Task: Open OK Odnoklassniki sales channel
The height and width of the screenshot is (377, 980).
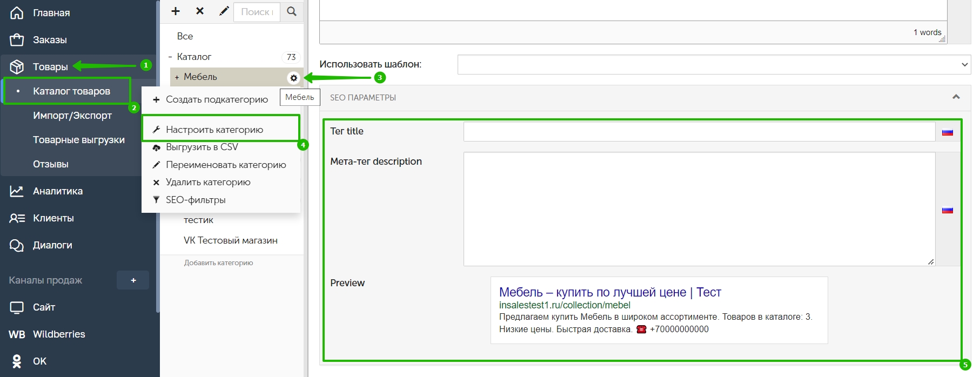Action: [x=39, y=361]
